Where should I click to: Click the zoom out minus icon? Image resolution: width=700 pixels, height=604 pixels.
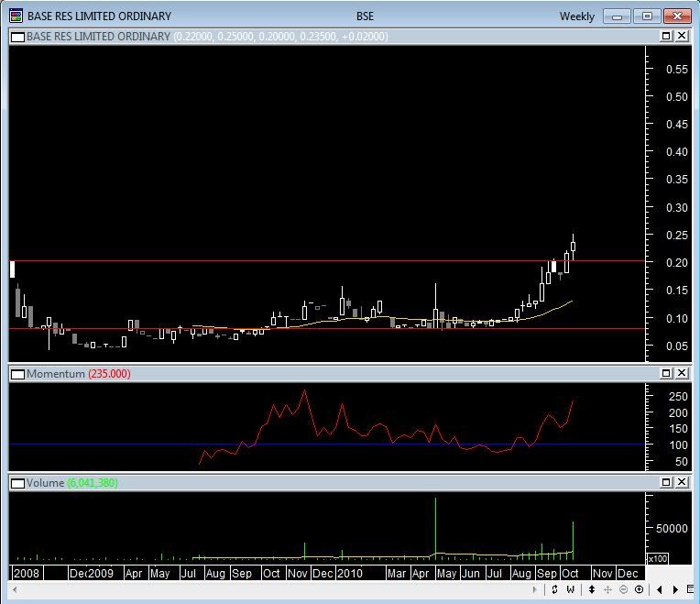tap(623, 589)
